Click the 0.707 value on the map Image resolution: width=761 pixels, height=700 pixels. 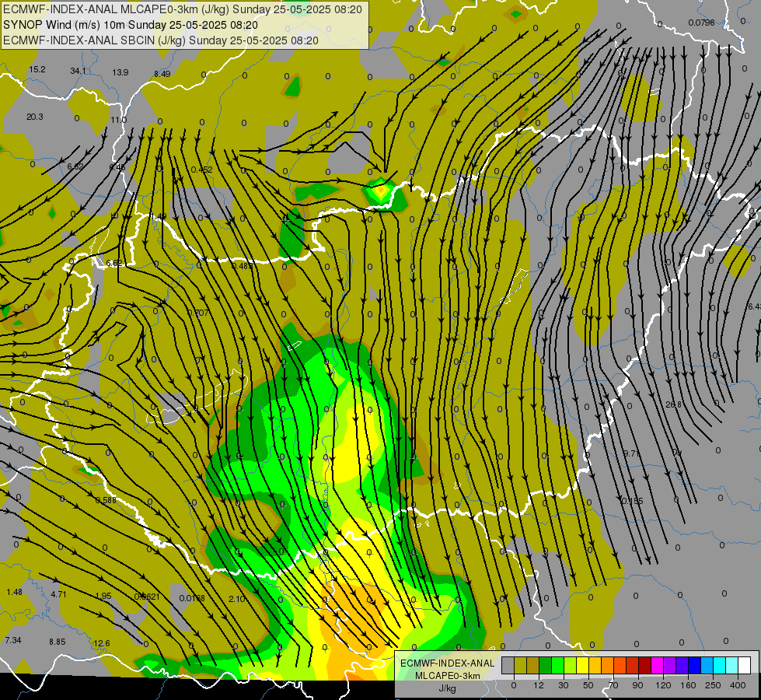(198, 313)
